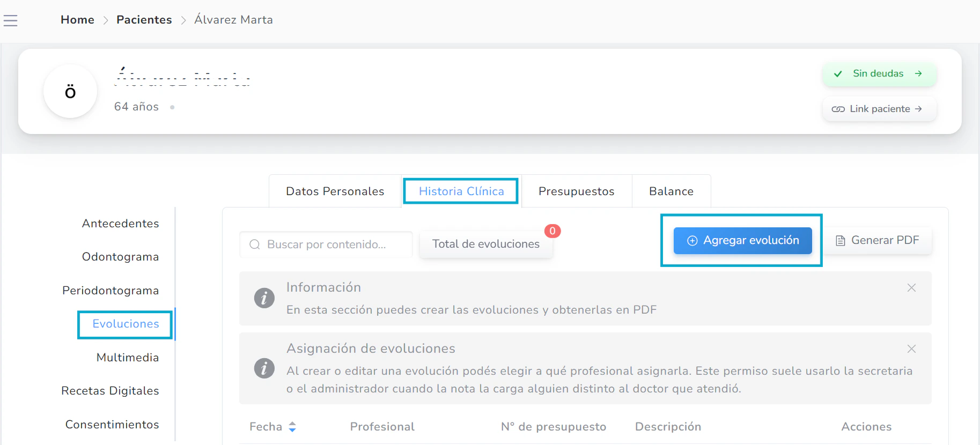Click the Acciones column header

click(x=866, y=427)
